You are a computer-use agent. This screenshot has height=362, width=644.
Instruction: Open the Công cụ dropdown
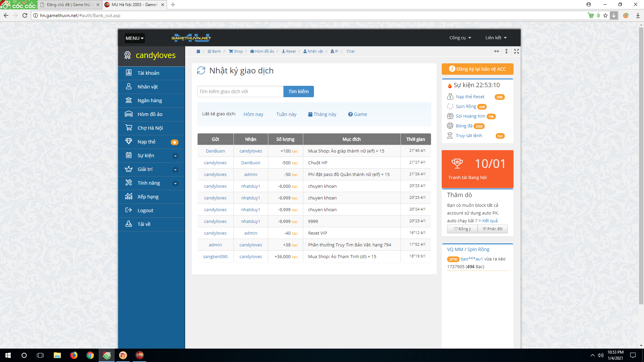460,38
